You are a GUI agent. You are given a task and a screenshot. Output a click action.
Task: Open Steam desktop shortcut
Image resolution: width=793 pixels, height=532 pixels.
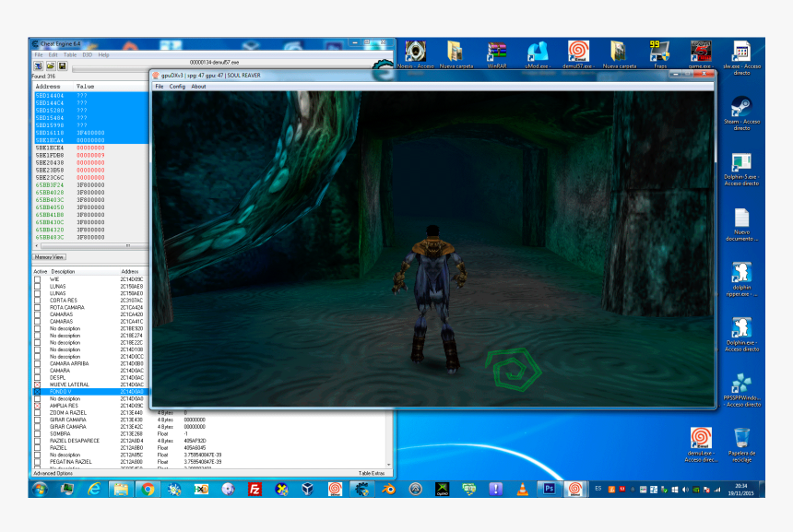[x=741, y=113]
